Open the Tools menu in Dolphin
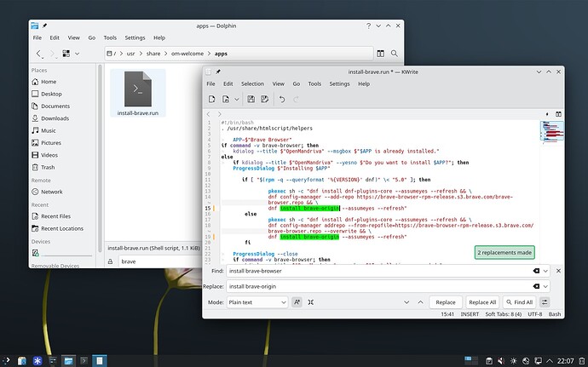 [x=110, y=37]
